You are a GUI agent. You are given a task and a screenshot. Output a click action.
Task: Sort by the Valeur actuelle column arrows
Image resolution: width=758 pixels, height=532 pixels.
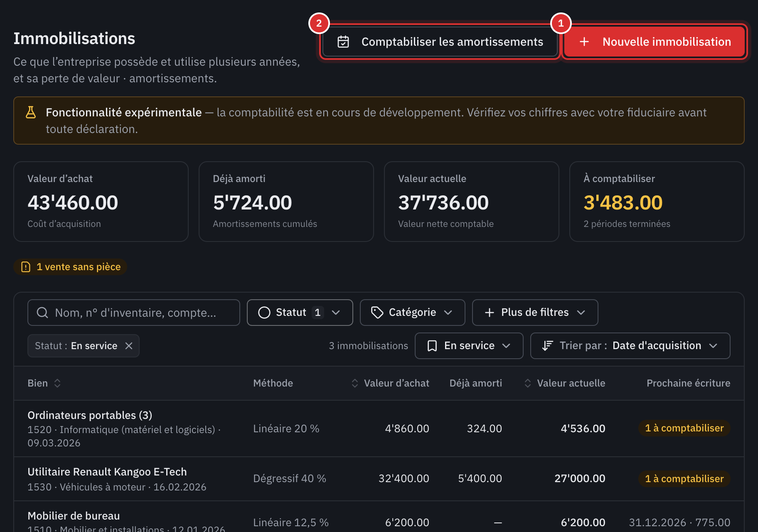528,383
